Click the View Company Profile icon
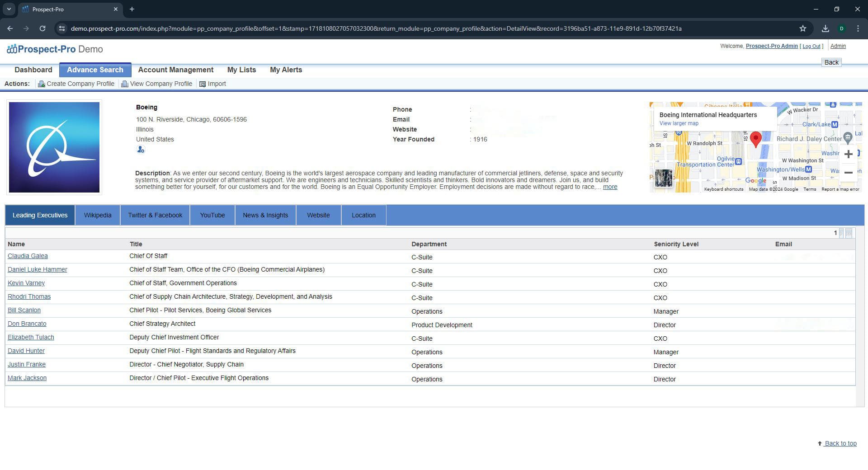The width and height of the screenshot is (868, 470). click(125, 84)
